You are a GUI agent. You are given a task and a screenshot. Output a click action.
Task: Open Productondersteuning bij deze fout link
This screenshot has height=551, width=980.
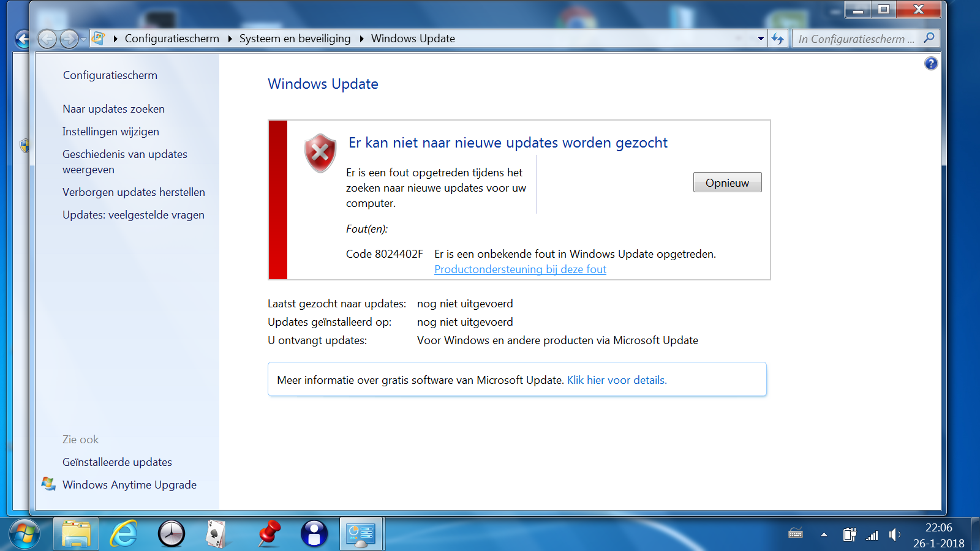click(x=520, y=269)
